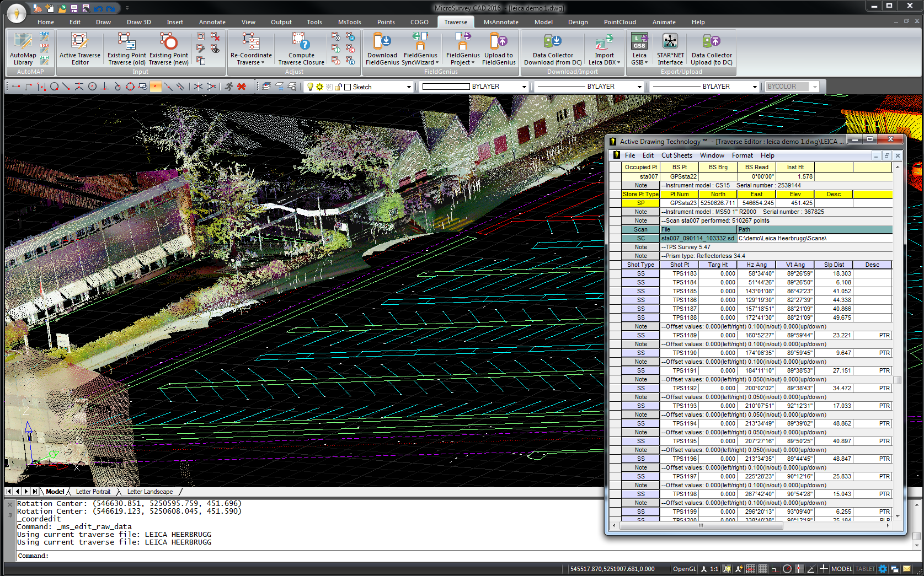Select the sta007 Occupied Pt cell
The height and width of the screenshot is (576, 924).
click(x=640, y=176)
